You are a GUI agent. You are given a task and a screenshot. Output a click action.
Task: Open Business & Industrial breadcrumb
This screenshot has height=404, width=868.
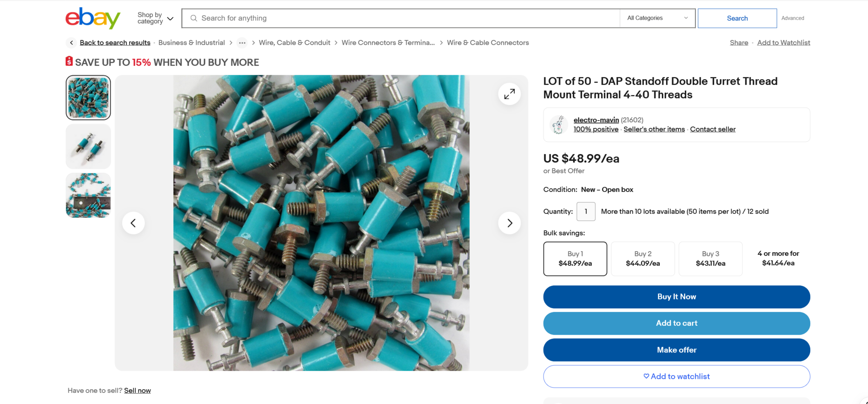191,43
